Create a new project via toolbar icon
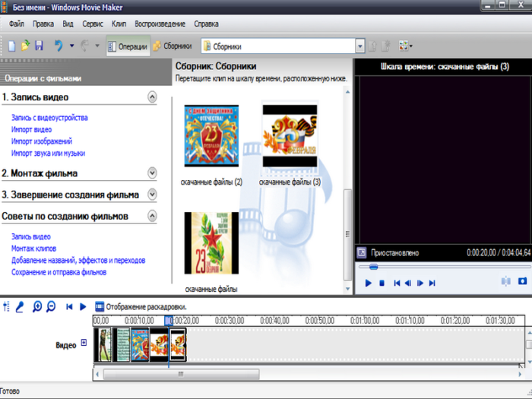532x399 pixels. point(12,46)
